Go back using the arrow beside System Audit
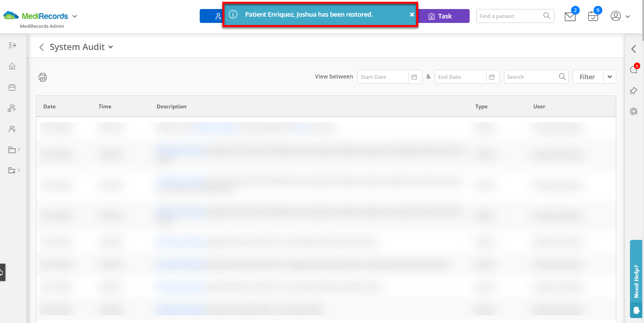The width and height of the screenshot is (644, 323). coord(42,47)
